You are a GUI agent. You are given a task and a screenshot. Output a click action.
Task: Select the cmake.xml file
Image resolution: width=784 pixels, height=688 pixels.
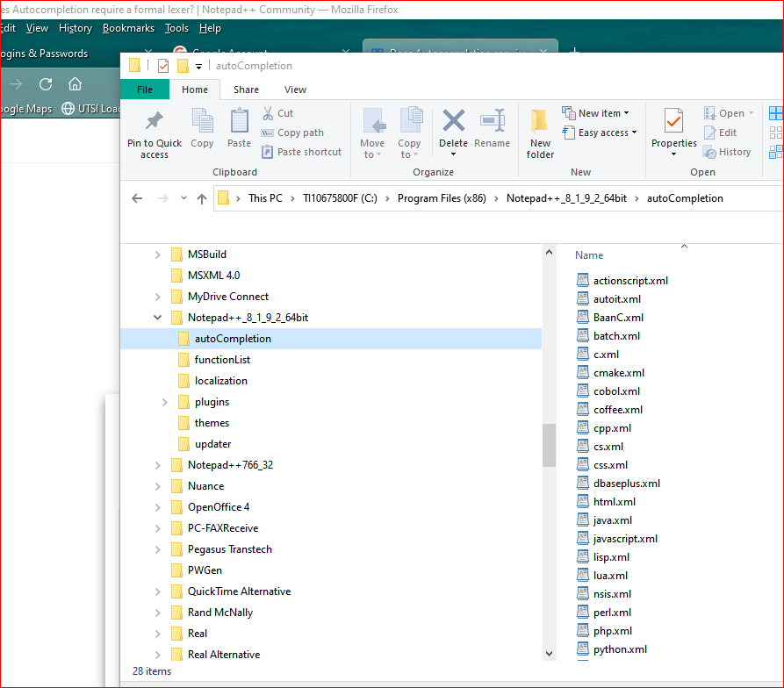[x=618, y=373]
